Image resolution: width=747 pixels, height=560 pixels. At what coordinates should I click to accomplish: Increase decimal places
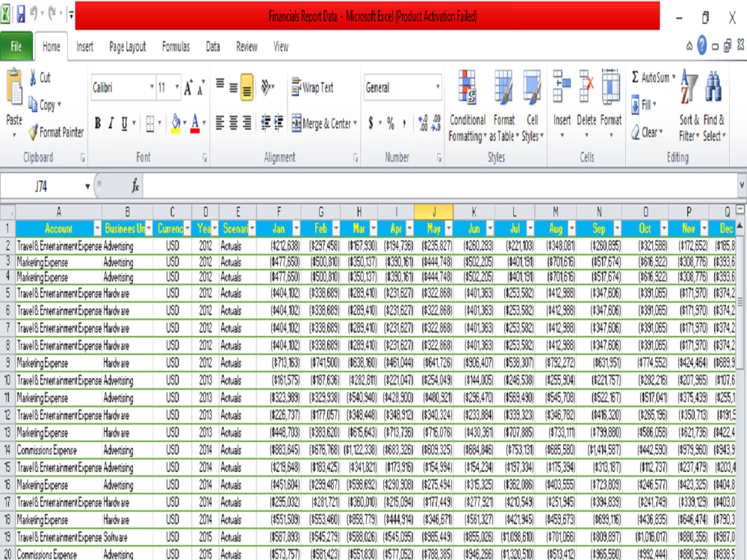click(x=423, y=123)
